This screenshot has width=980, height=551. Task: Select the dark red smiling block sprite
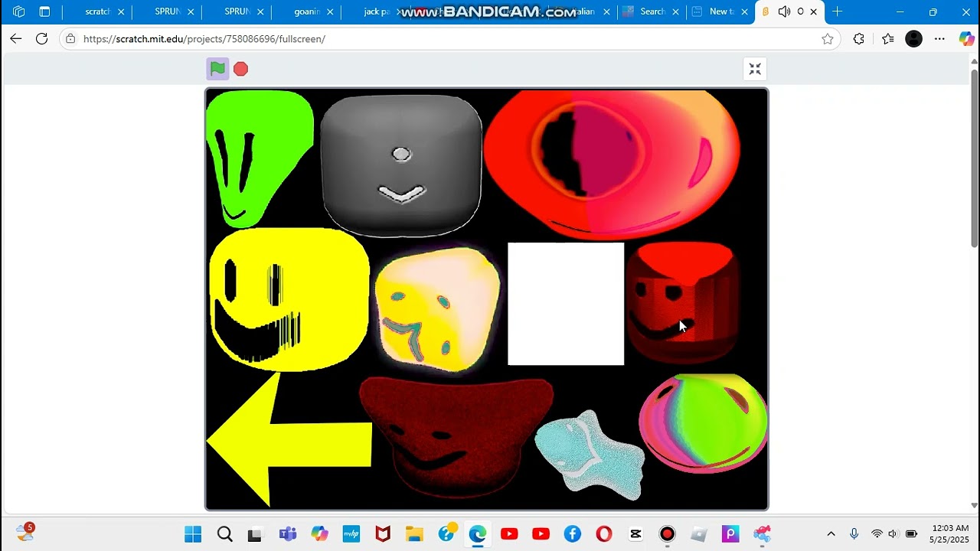pyautogui.click(x=682, y=303)
